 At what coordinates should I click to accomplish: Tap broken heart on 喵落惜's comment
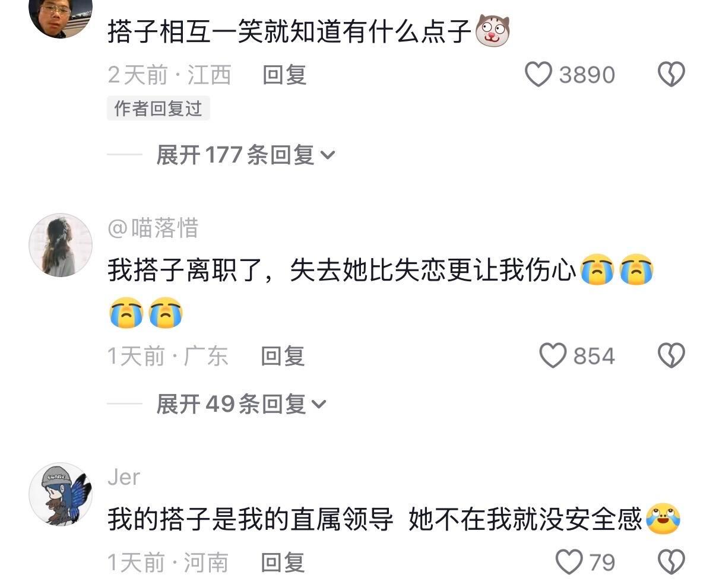pyautogui.click(x=671, y=356)
